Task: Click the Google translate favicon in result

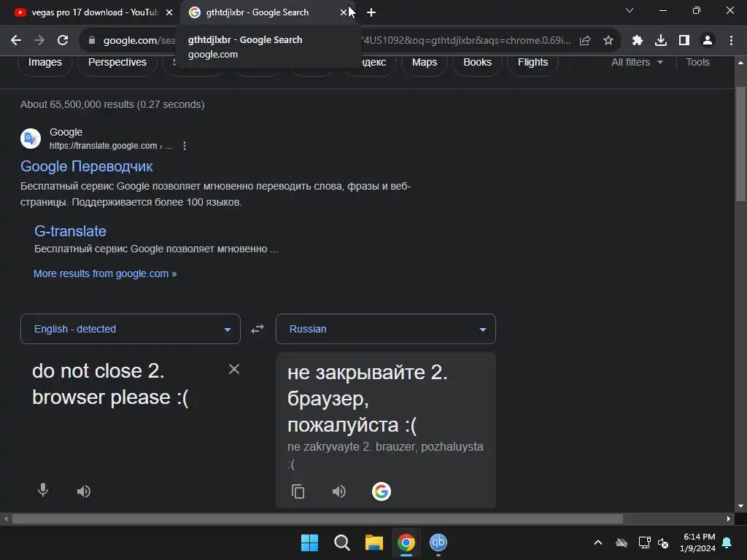Action: click(x=31, y=139)
